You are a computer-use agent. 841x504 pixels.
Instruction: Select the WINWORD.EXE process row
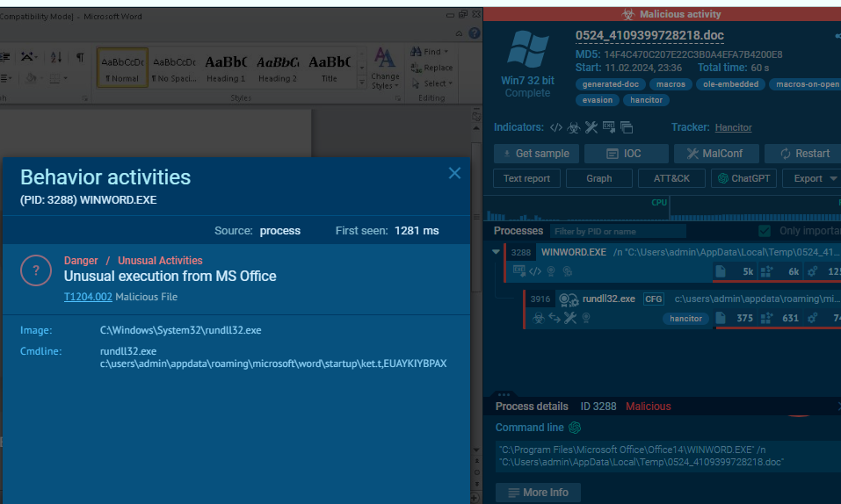(673, 263)
